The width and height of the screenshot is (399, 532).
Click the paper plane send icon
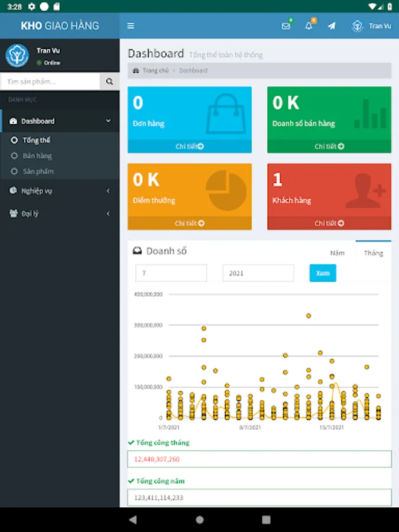click(332, 26)
